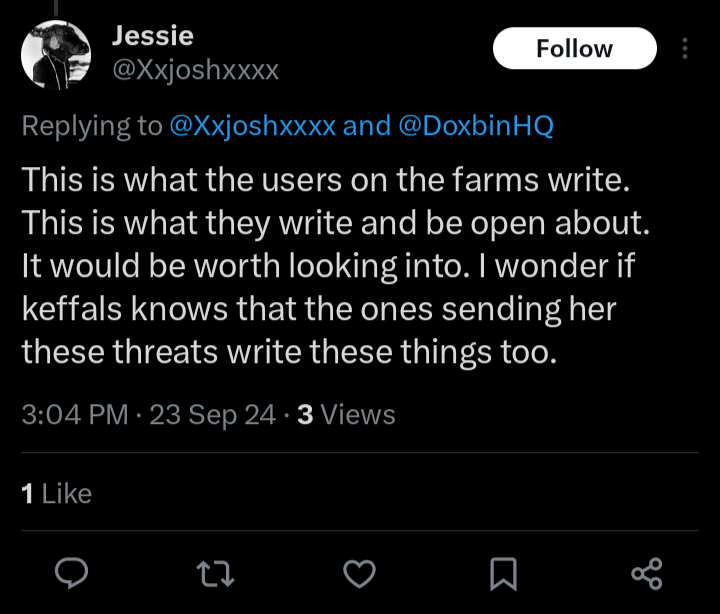Screen dimensions: 720x614
Task: Like the tweet with the heart icon
Action: (x=360, y=574)
